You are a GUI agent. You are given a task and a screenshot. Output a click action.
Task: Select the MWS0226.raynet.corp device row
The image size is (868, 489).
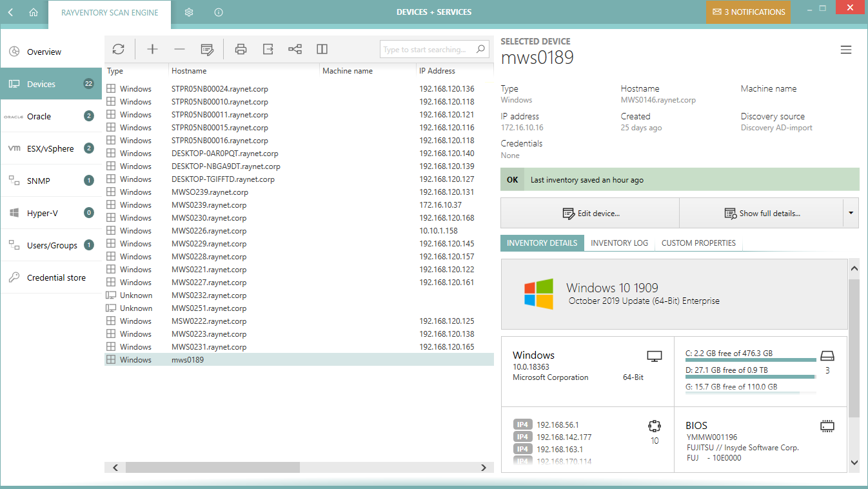[209, 231]
